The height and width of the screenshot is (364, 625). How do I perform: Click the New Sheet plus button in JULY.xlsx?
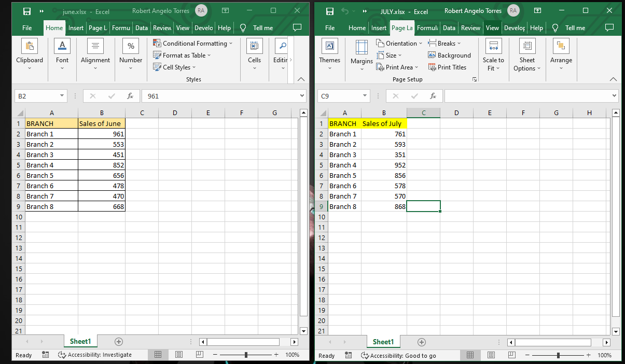421,342
